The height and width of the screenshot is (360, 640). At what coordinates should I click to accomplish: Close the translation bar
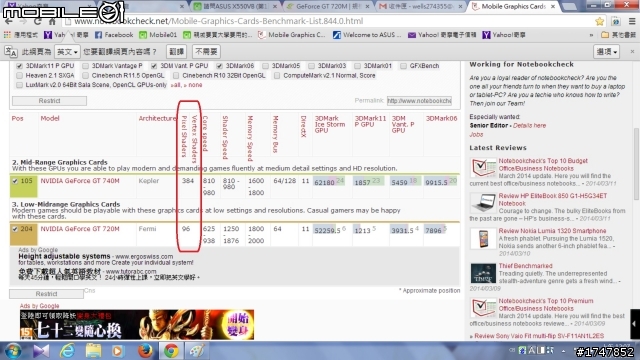[x=632, y=51]
